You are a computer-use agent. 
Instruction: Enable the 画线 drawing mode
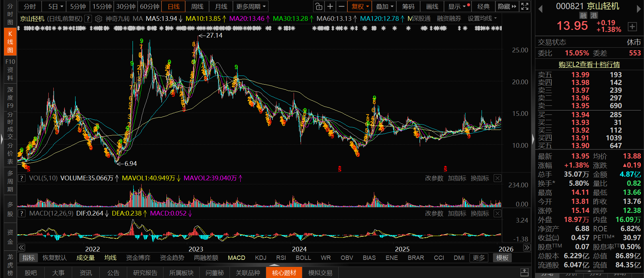pyautogui.click(x=432, y=6)
